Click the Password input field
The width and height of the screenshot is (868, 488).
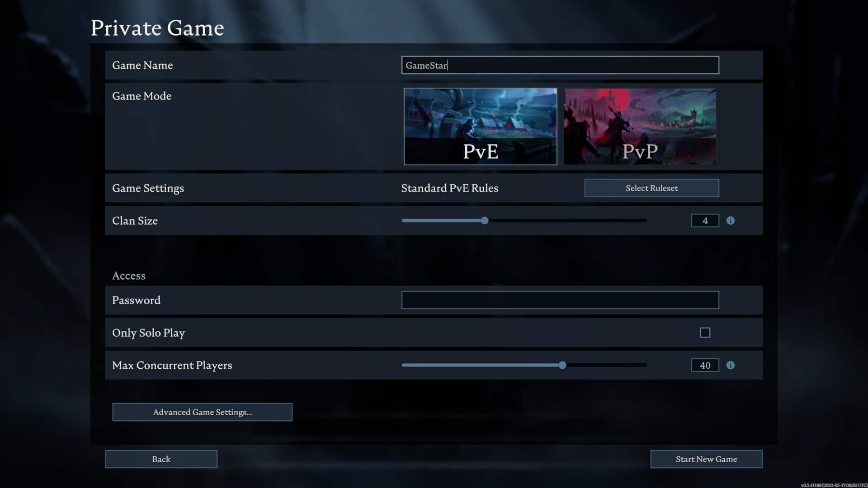[560, 300]
